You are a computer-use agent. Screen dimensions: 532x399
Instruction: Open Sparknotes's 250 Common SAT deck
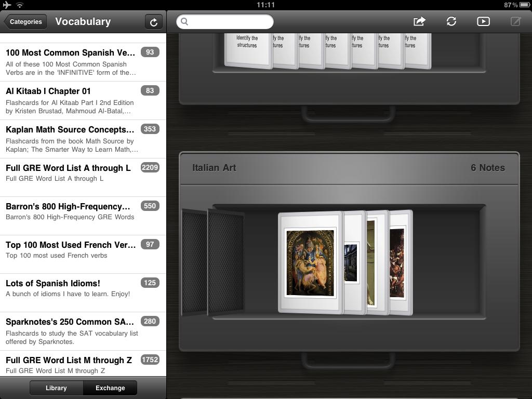click(83, 331)
